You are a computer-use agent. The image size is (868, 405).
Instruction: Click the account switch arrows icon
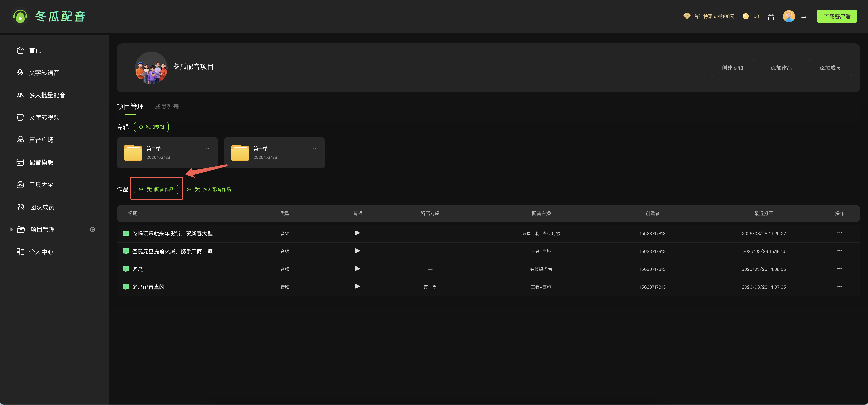click(804, 18)
